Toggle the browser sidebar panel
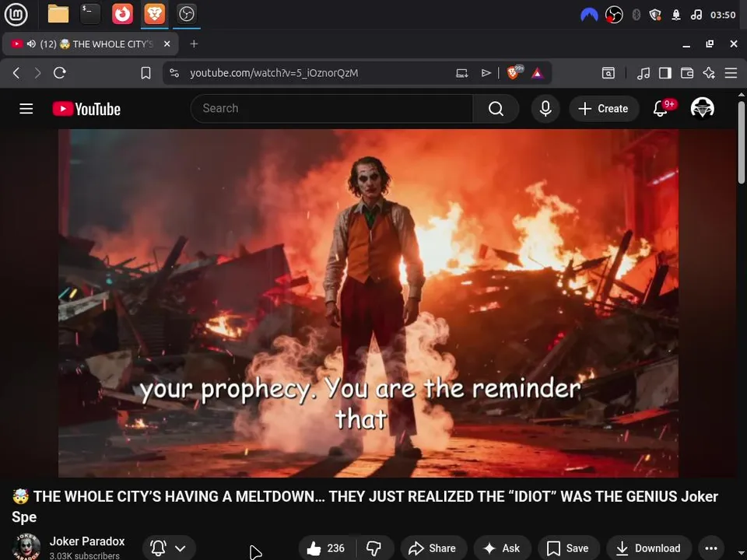 (x=665, y=73)
